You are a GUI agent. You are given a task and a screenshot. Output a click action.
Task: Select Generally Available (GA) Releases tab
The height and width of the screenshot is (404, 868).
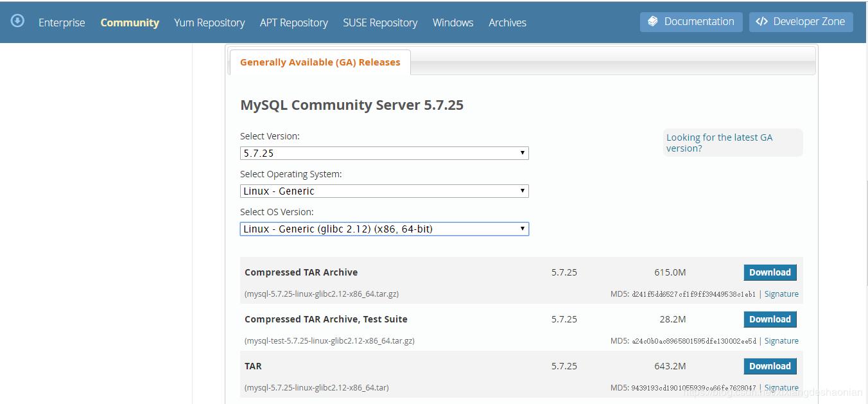320,62
